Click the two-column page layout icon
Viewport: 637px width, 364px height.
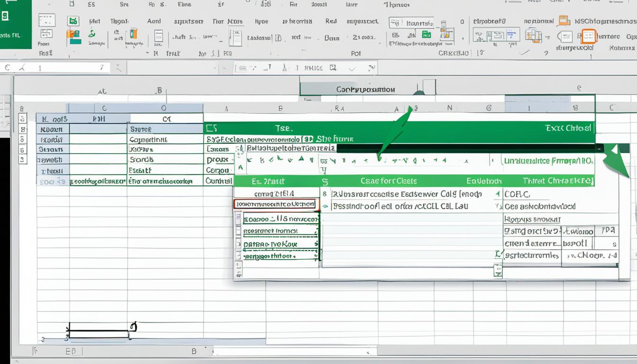[x=236, y=38]
